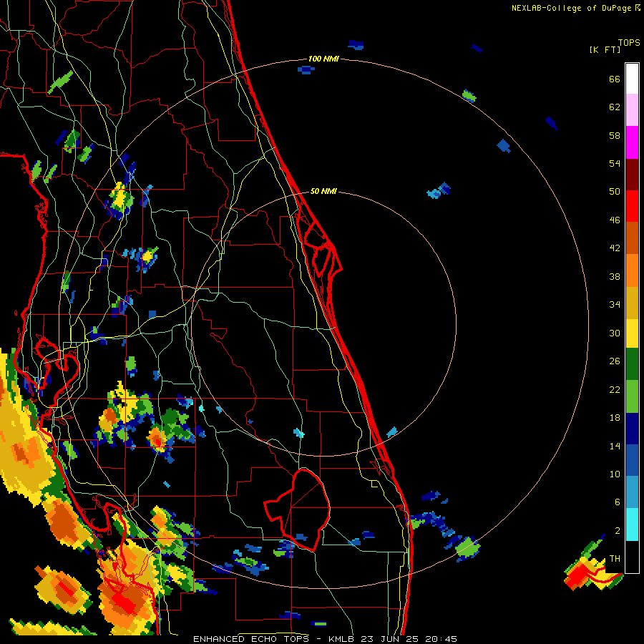Click the 50 legend value on the color scale
Screen dimensions: 644x644
click(615, 192)
